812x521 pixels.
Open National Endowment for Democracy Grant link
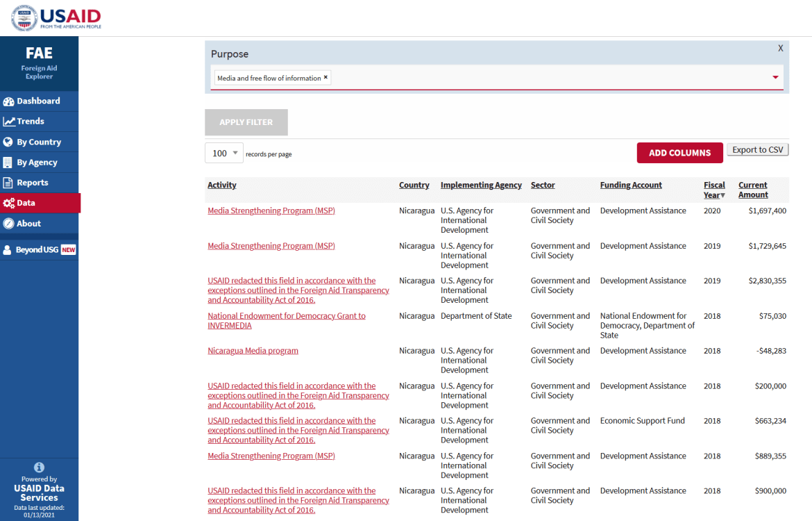click(287, 320)
